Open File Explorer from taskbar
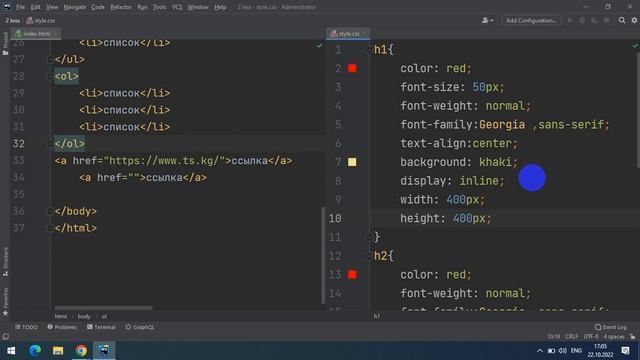 58,351
